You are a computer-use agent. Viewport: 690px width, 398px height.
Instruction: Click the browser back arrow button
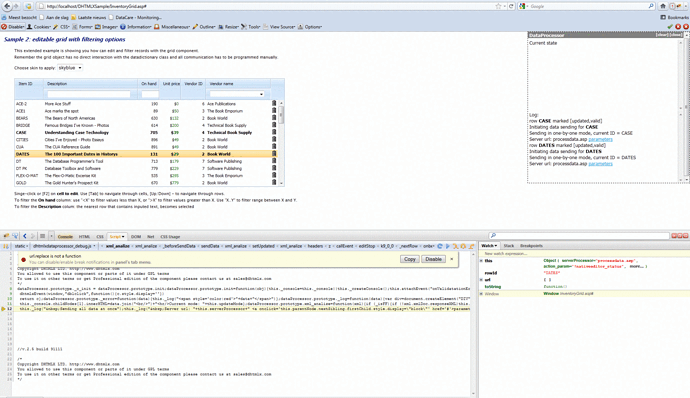[x=7, y=6]
